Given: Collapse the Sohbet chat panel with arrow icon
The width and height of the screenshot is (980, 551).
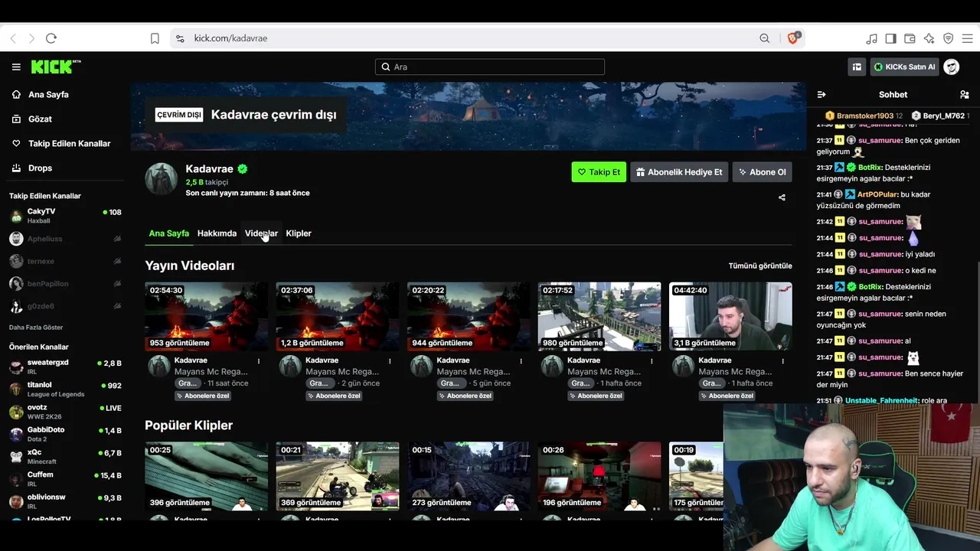Looking at the screenshot, I should coord(822,95).
